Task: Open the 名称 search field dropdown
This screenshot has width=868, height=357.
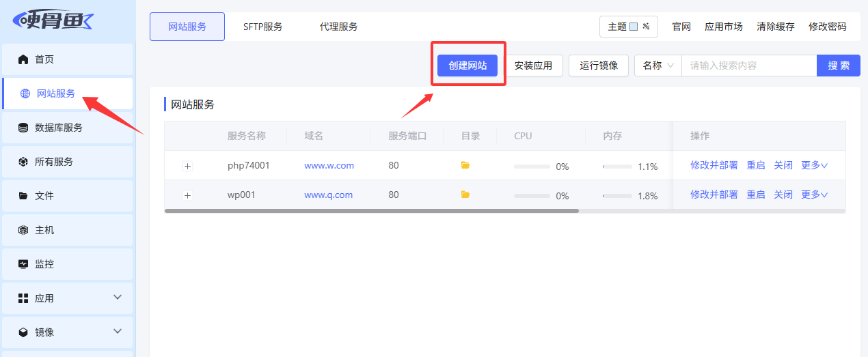Action: click(658, 66)
